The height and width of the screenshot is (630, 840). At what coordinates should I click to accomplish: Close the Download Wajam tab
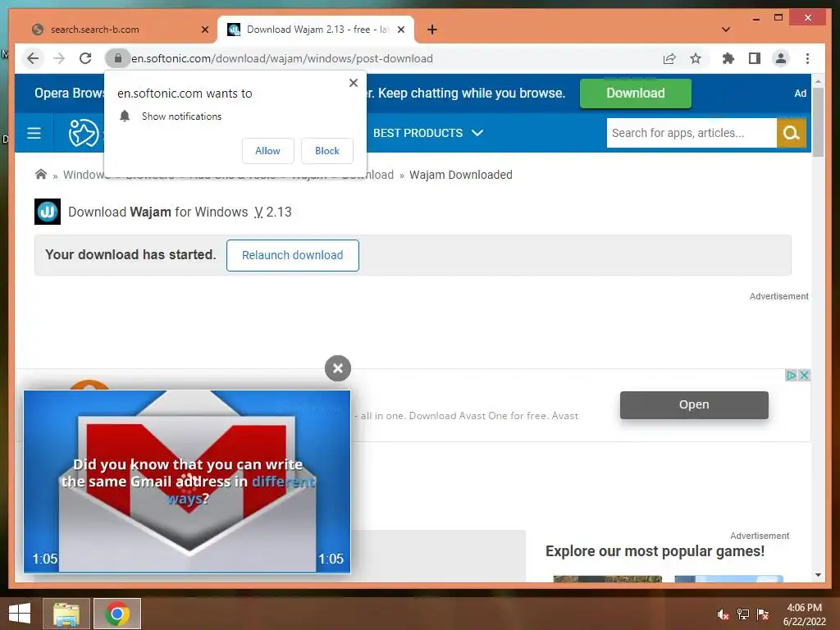(x=400, y=30)
